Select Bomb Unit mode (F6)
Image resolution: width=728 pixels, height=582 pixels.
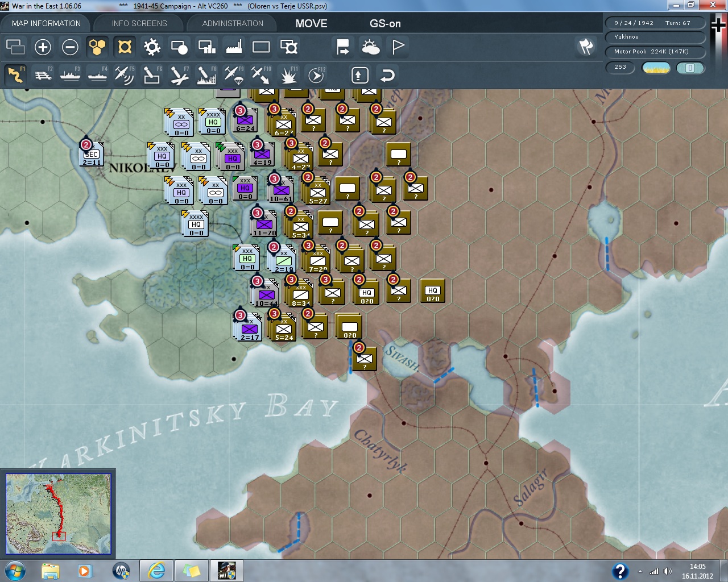(152, 75)
